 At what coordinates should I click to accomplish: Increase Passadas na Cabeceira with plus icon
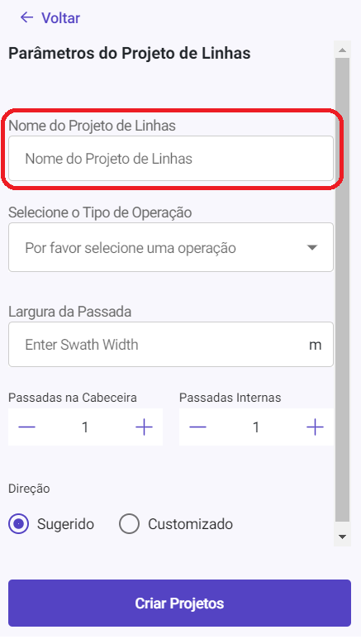click(x=144, y=427)
